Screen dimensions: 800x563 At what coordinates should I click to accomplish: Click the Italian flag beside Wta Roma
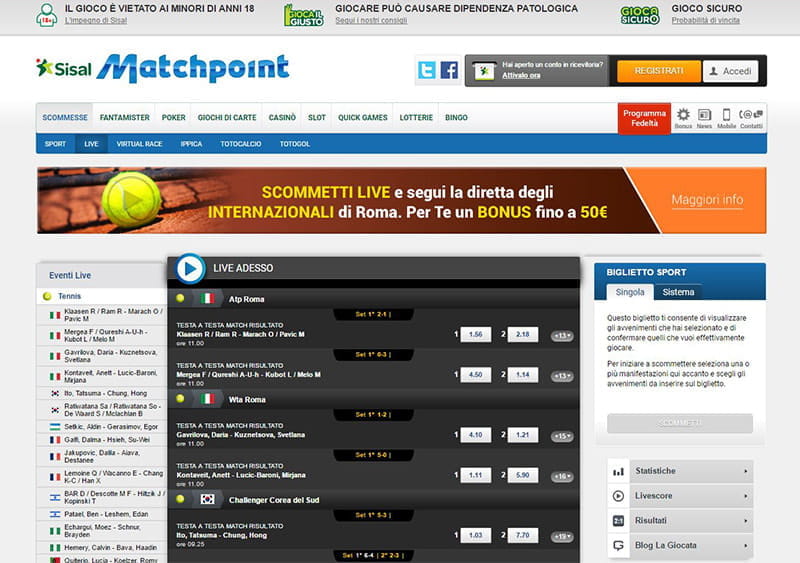tap(207, 399)
